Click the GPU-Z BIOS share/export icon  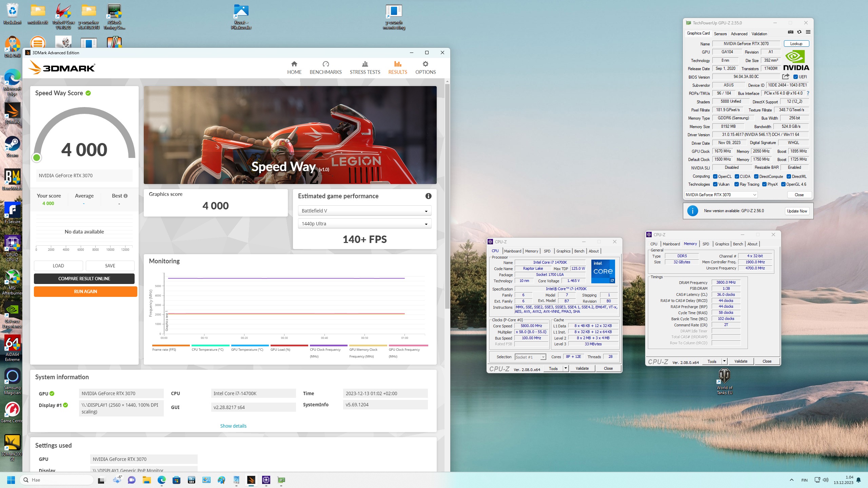786,77
